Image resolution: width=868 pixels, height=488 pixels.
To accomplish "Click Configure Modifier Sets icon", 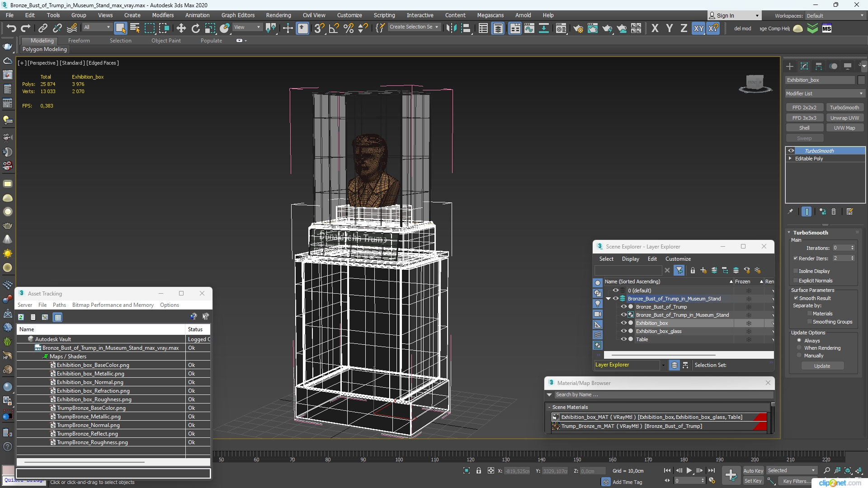I will [849, 211].
